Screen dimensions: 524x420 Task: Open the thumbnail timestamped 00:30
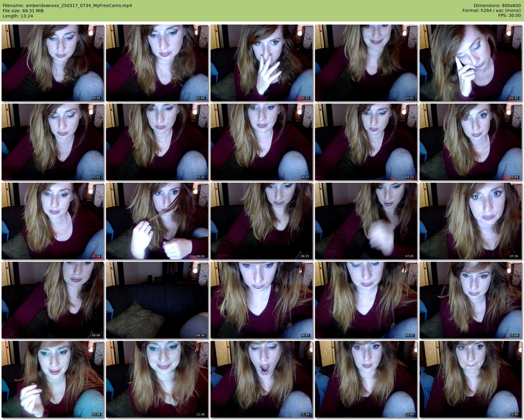(53, 63)
